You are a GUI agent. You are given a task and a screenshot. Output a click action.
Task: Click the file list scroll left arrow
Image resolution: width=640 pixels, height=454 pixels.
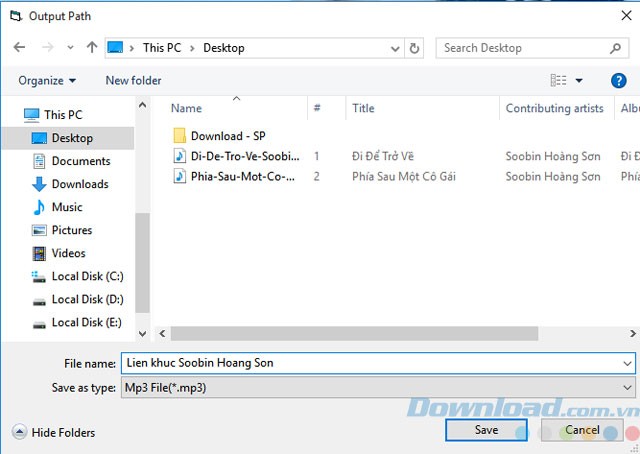162,334
